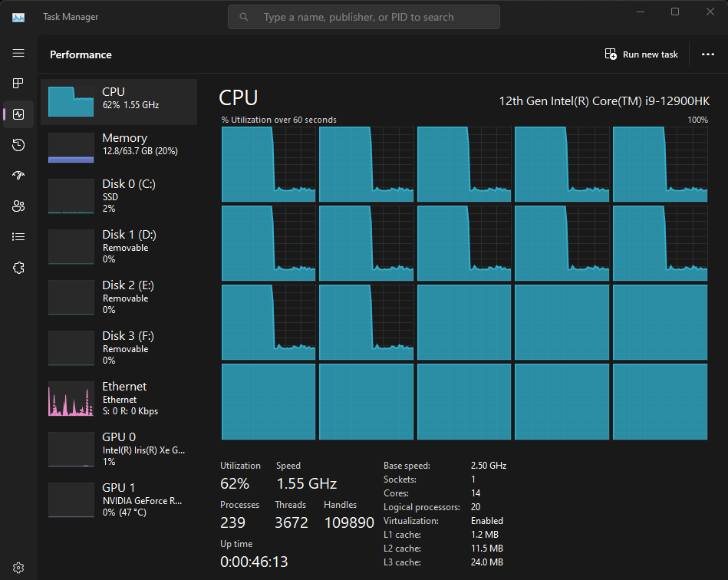
Task: Open the Users page icon
Action: [x=18, y=206]
